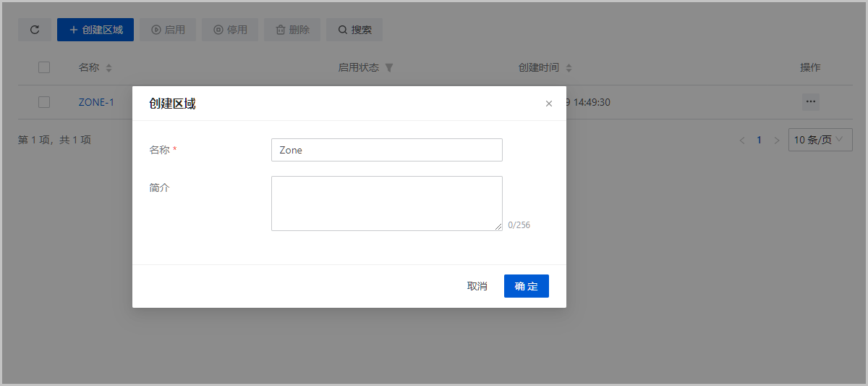This screenshot has width=868, height=386.
Task: Expand the 10 条/页 page size dropdown
Action: coord(820,140)
